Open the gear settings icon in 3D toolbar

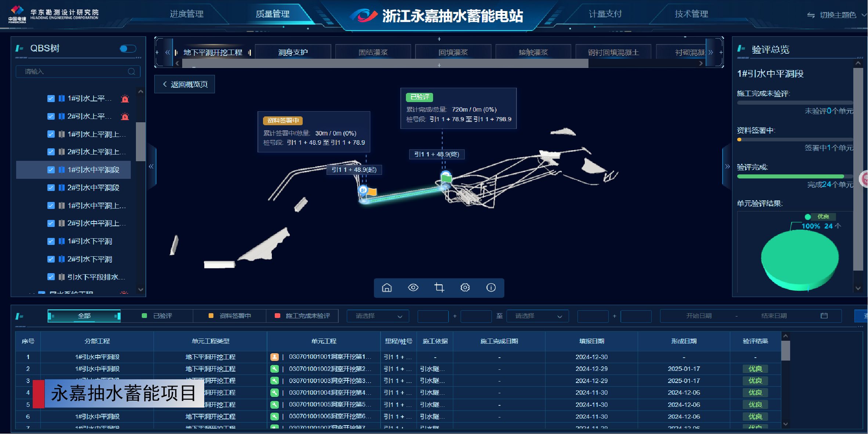tap(465, 287)
